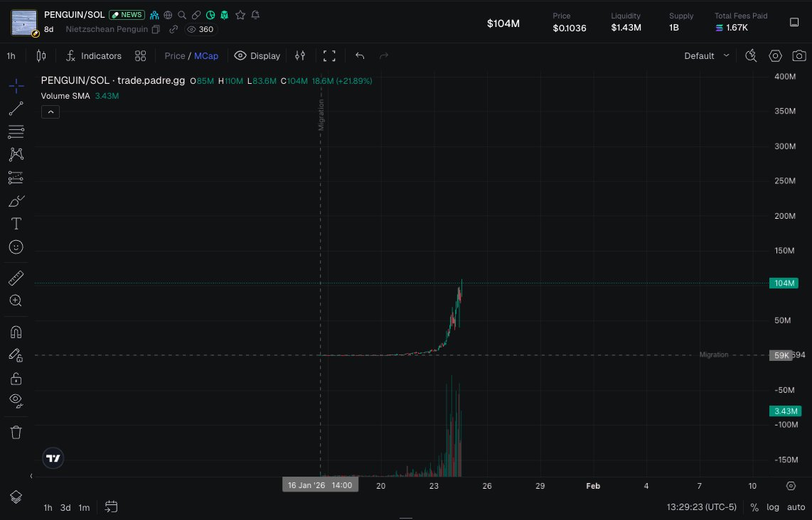Set a price alert with bell icon

pyautogui.click(x=255, y=15)
